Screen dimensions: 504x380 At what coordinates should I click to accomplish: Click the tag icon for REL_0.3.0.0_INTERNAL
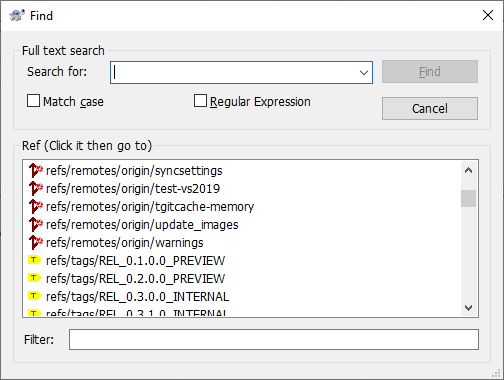pyautogui.click(x=35, y=296)
